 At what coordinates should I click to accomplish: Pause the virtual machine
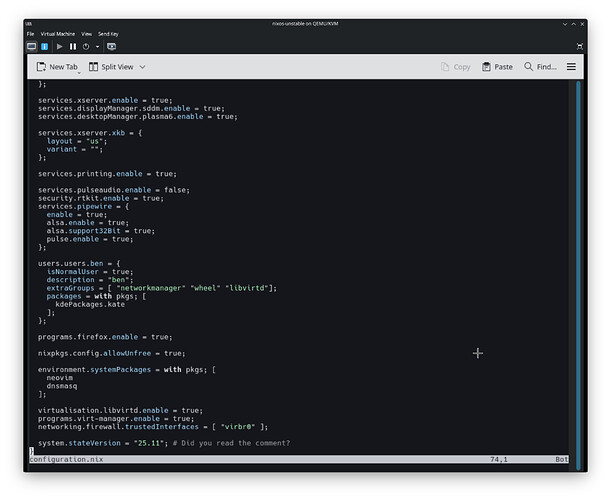[x=73, y=47]
